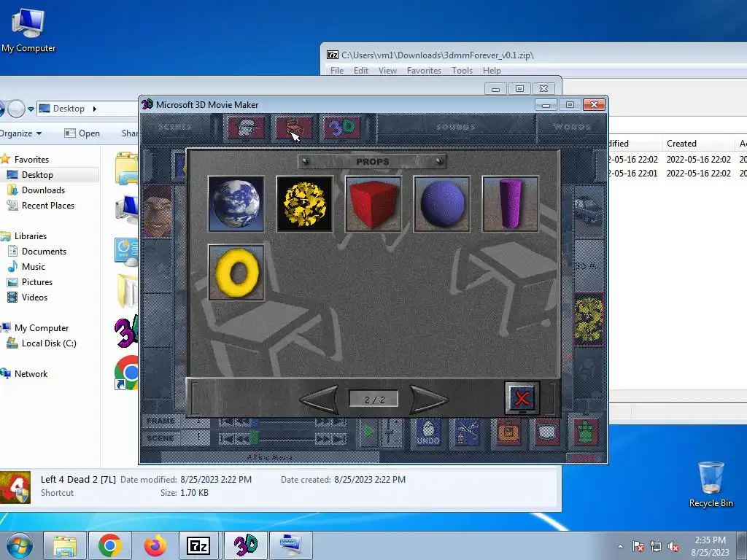This screenshot has height=560, width=747.
Task: Open the Explorer recent locations dropdown arrow
Action: 31,109
